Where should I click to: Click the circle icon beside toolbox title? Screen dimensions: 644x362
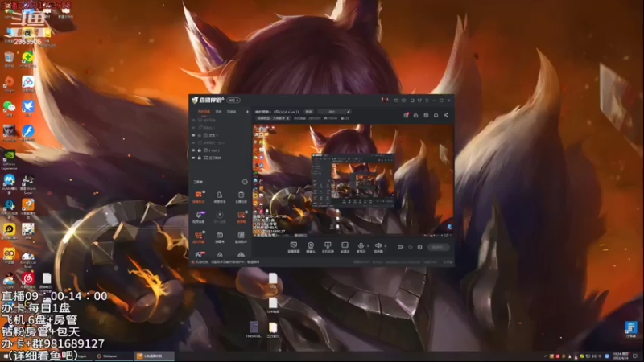click(245, 182)
